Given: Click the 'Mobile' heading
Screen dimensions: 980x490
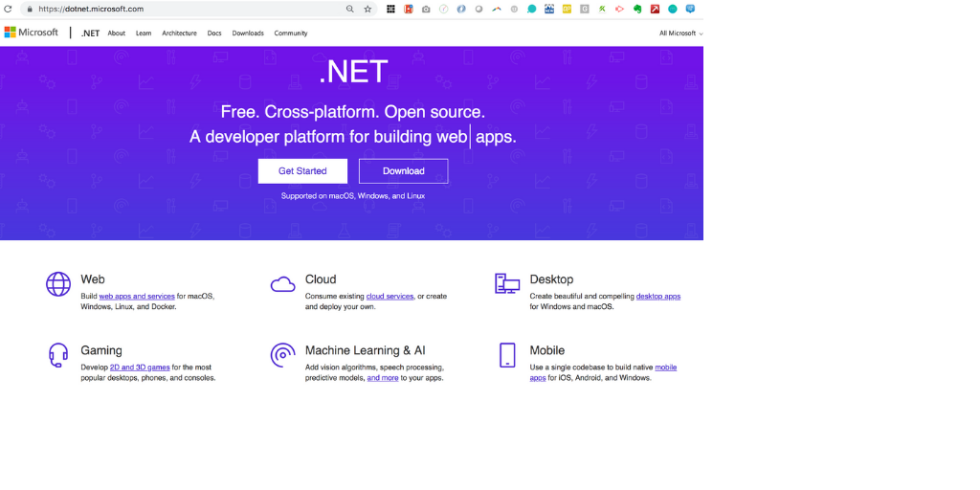Looking at the screenshot, I should coord(546,350).
